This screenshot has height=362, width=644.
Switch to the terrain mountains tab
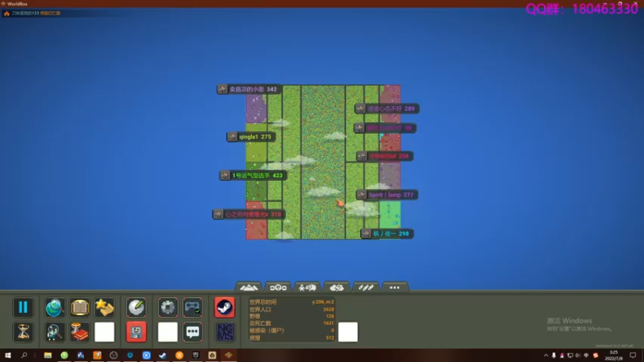pos(249,287)
